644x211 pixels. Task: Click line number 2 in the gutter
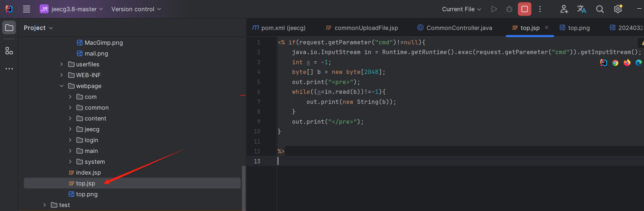(x=259, y=52)
